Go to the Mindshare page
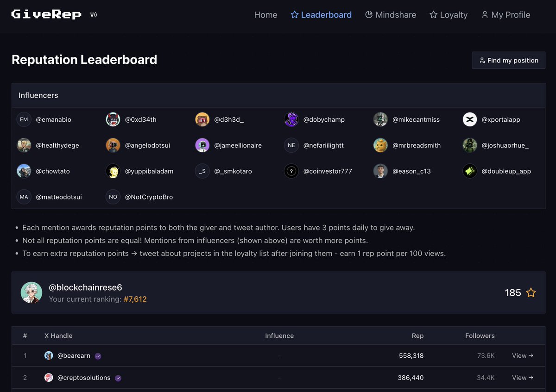The image size is (556, 392). coord(391,15)
